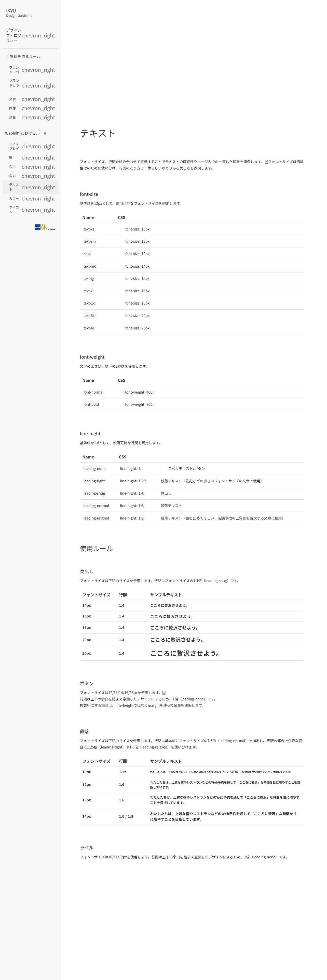Click the text-xl name tag

point(88,291)
